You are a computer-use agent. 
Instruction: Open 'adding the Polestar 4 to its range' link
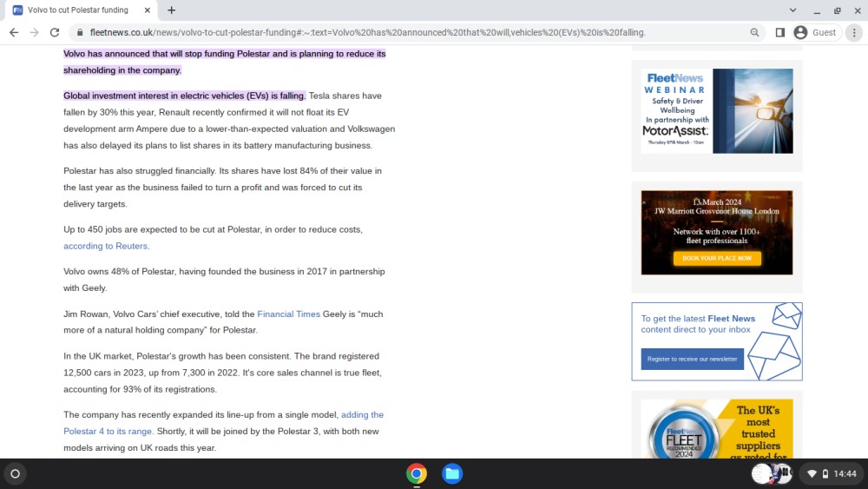[x=224, y=423]
